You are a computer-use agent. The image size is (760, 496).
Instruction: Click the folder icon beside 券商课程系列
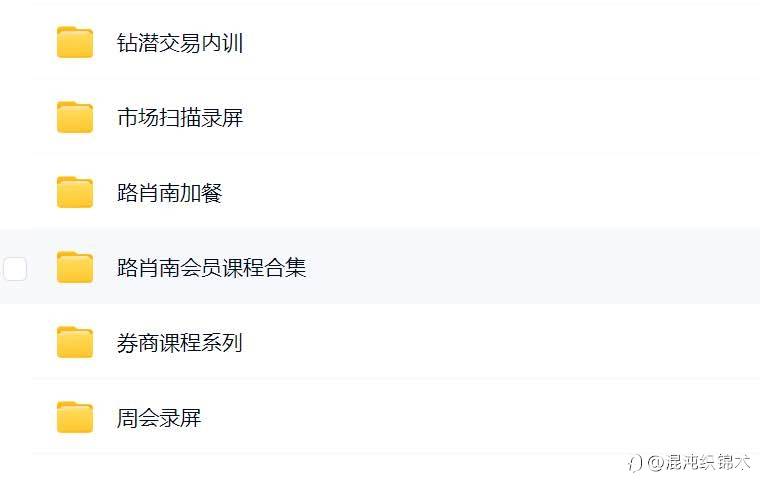coord(75,343)
